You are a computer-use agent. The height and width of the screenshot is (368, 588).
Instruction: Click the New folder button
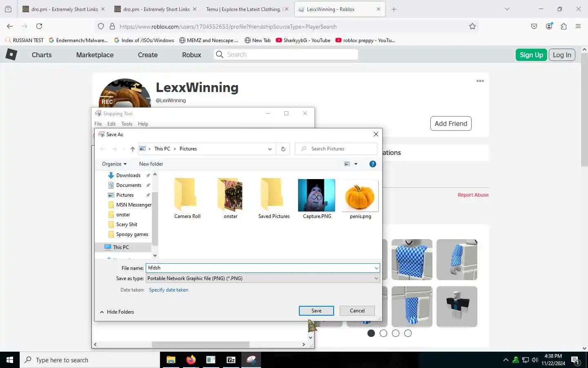click(x=151, y=164)
